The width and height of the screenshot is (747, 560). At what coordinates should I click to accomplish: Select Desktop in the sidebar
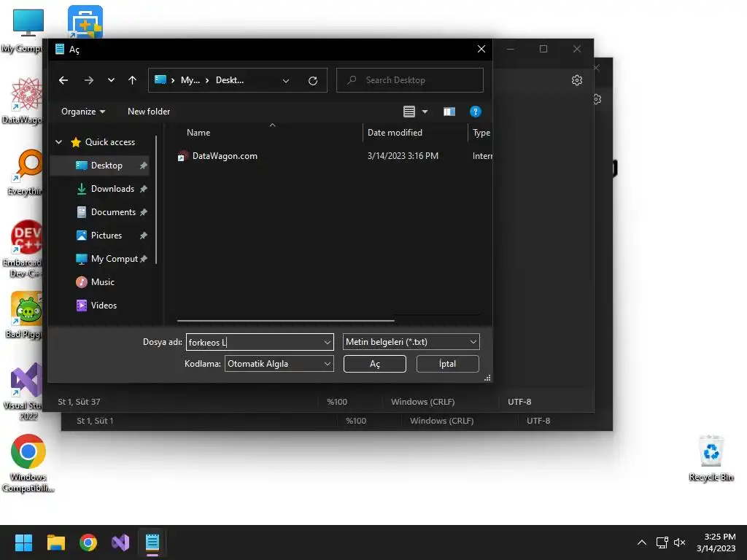click(x=99, y=166)
